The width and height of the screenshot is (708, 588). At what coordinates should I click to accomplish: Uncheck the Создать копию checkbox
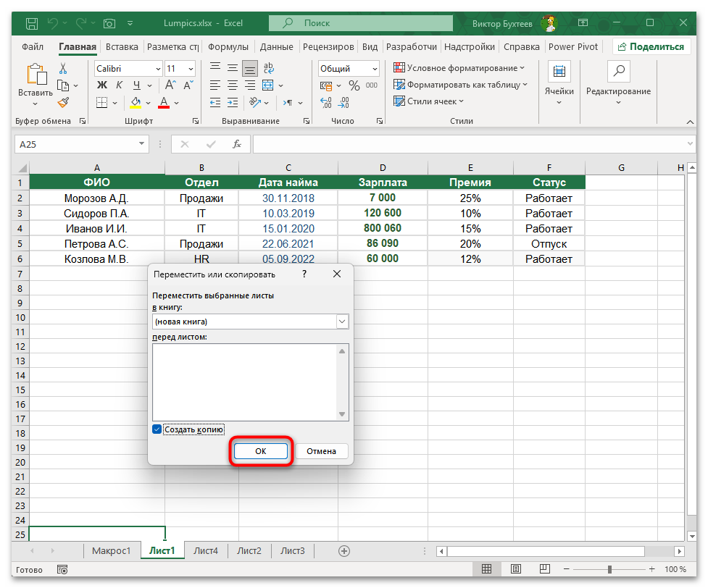point(157,429)
